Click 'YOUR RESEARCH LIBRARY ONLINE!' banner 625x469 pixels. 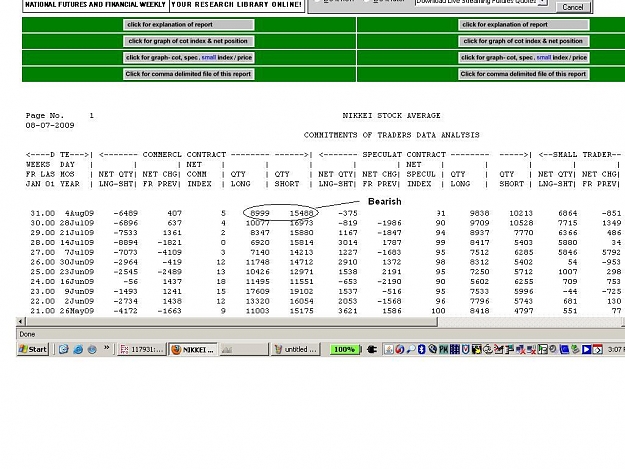(x=237, y=5)
